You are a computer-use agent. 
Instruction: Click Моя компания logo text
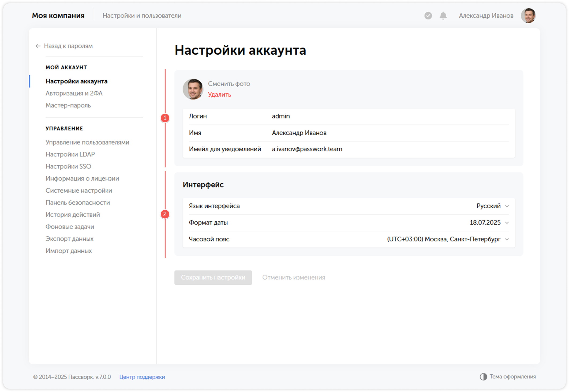click(58, 16)
